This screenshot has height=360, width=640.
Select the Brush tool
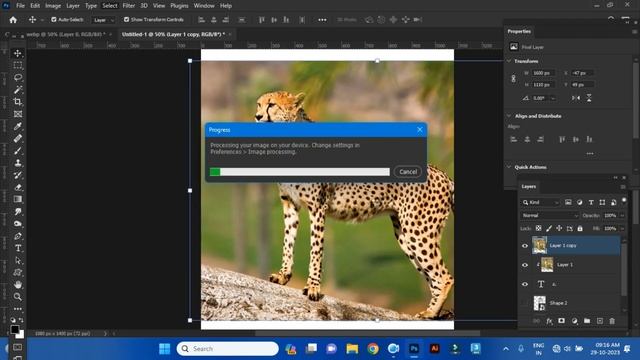pos(18,151)
